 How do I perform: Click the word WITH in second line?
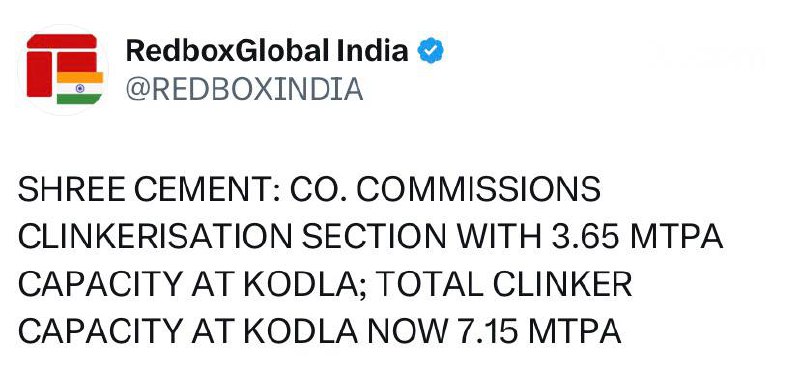(498, 237)
